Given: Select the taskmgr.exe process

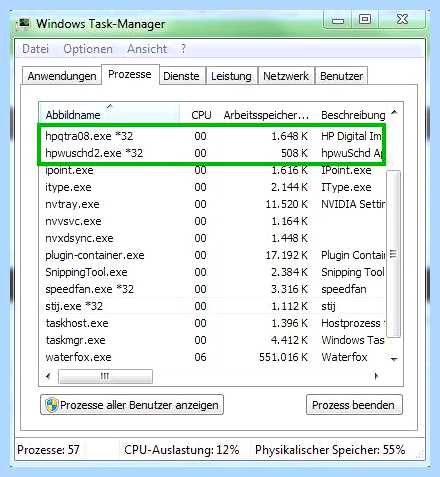Looking at the screenshot, I should 212,340.
